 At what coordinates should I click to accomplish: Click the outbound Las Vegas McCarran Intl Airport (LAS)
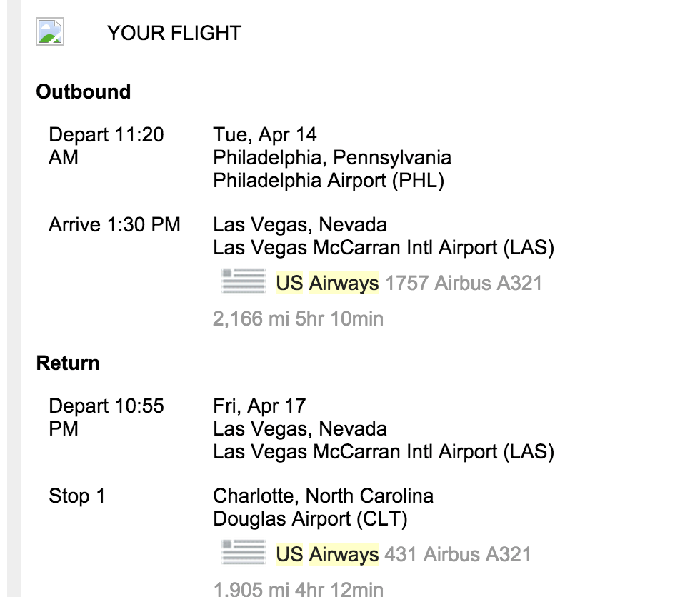tap(384, 247)
